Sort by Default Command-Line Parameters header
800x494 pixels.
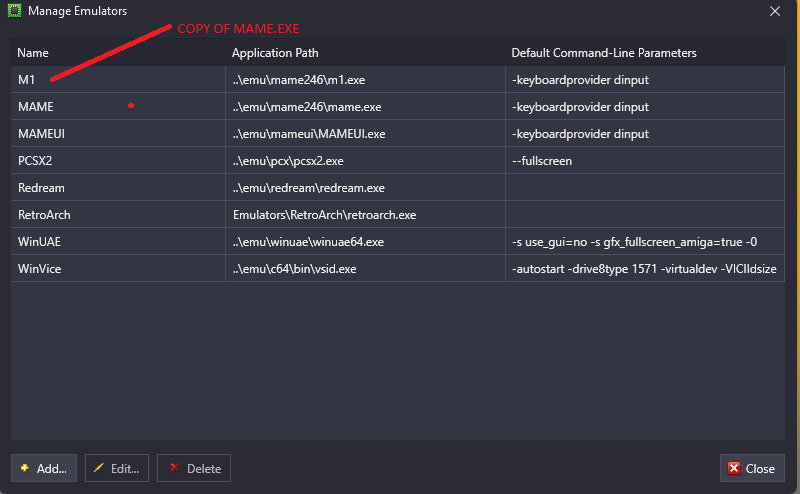click(645, 53)
